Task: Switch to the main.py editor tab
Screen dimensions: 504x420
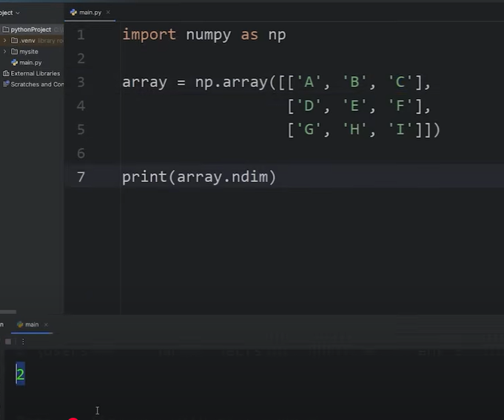Action: click(87, 13)
